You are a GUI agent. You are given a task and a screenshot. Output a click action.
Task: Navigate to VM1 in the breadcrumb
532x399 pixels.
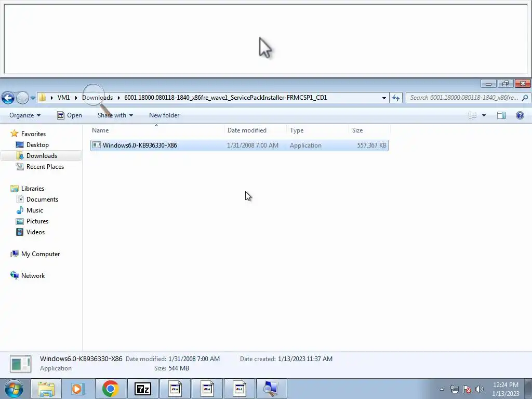(63, 98)
